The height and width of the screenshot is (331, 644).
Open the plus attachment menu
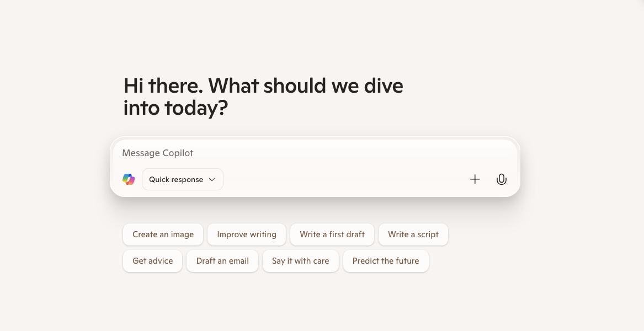coord(475,179)
